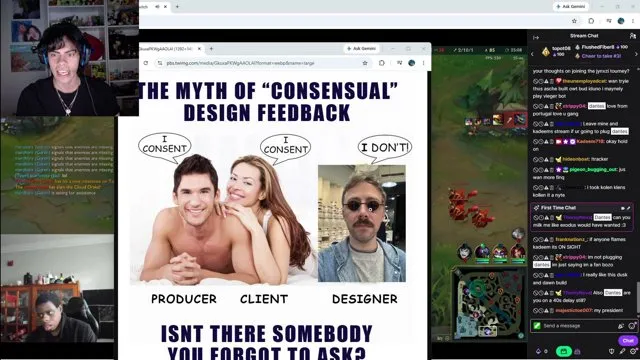Open the Bits balance icon below chat
640x360 pixels.
coord(538,351)
